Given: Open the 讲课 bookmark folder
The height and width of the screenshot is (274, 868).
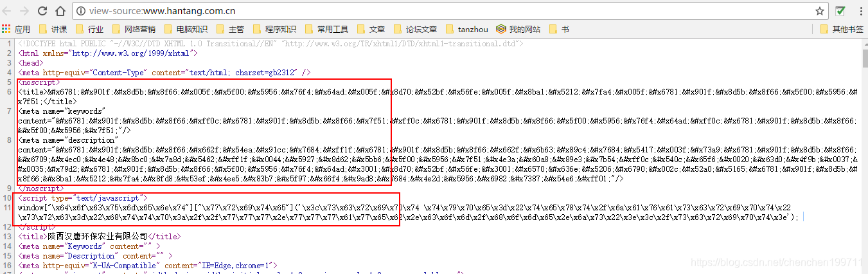Looking at the screenshot, I should tap(53, 29).
